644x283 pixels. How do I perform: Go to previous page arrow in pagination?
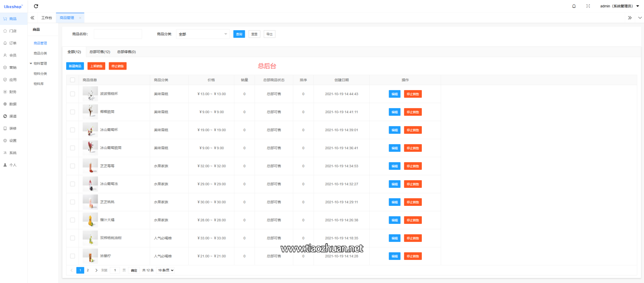72,270
